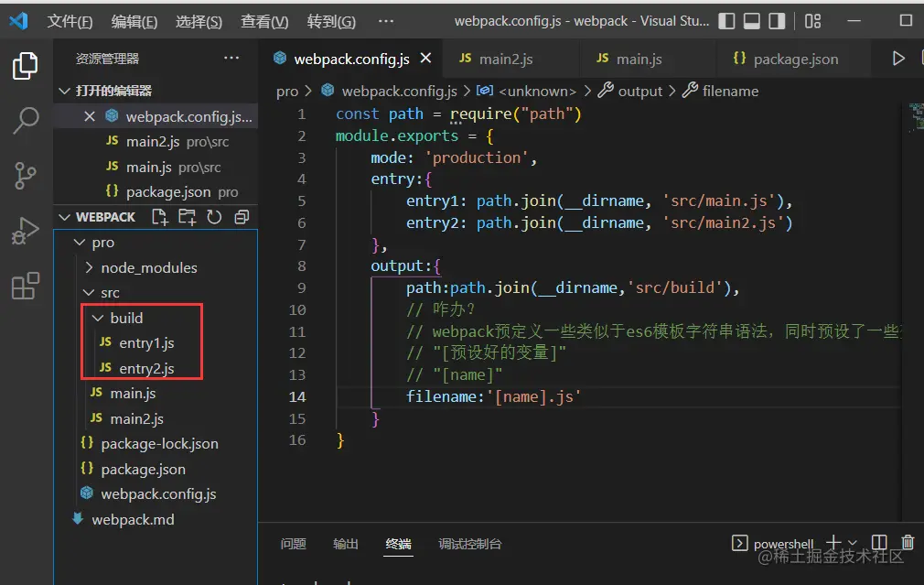Close the webpack.config.js editor tab
The width and height of the screenshot is (924, 585).
425,58
